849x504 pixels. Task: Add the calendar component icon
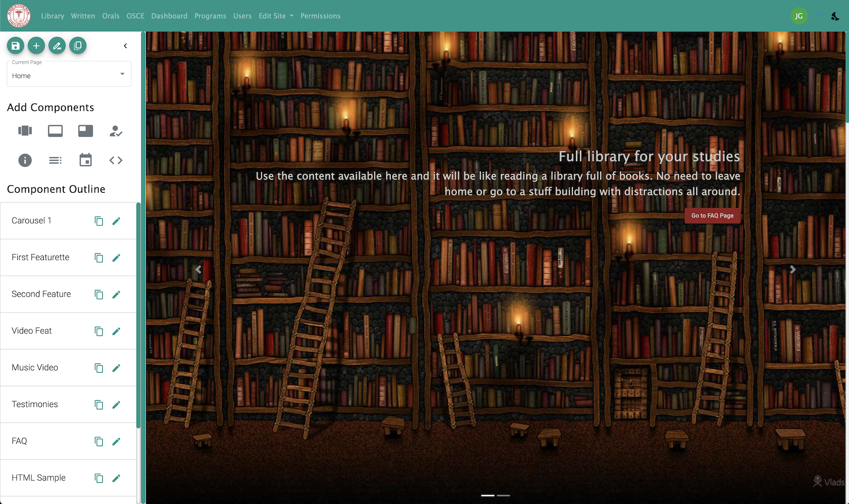(85, 160)
